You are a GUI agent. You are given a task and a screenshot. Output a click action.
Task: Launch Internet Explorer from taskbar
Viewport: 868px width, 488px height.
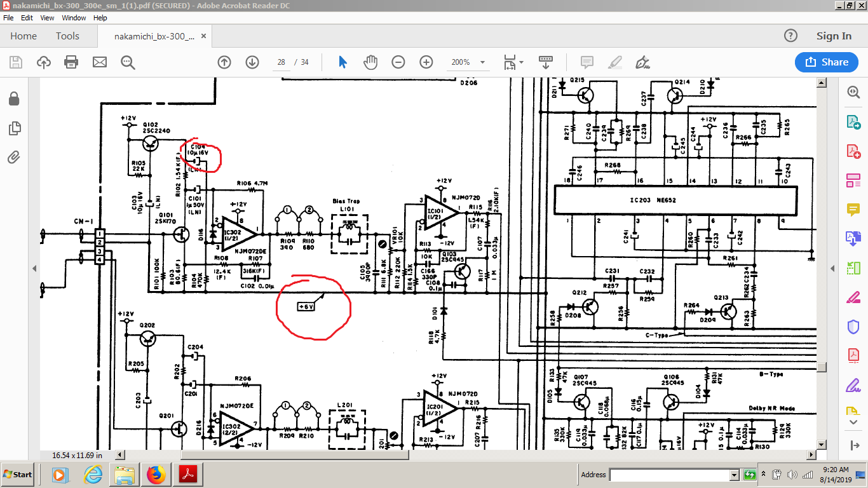(x=93, y=474)
